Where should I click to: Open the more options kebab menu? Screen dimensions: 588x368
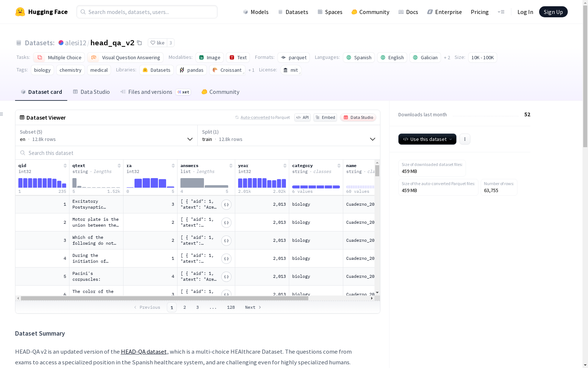[465, 139]
